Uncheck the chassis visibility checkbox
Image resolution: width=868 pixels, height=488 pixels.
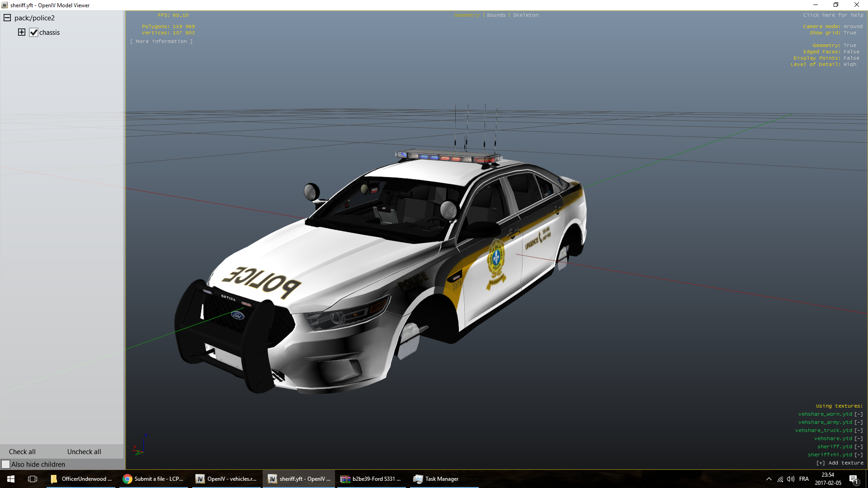point(34,33)
